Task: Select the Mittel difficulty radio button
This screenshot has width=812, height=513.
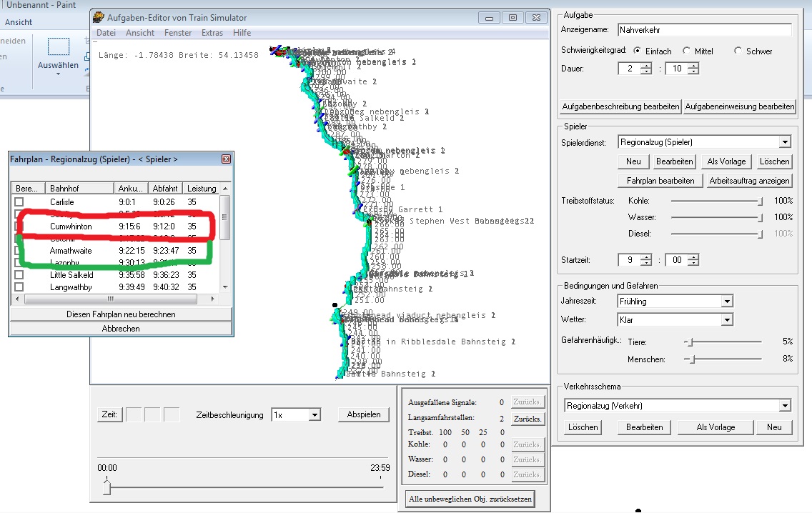Action: [687, 51]
